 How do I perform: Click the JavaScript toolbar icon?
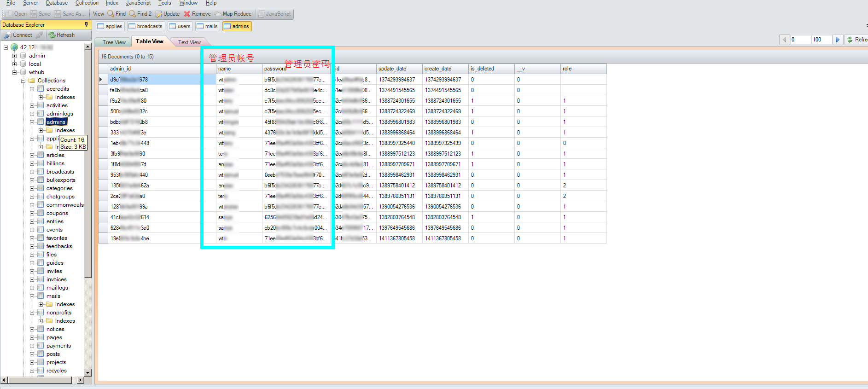pos(262,14)
